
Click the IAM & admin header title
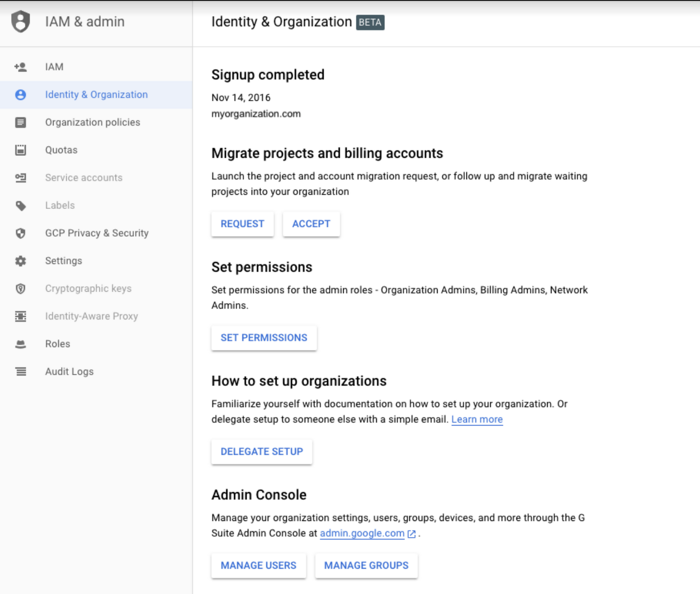point(85,22)
